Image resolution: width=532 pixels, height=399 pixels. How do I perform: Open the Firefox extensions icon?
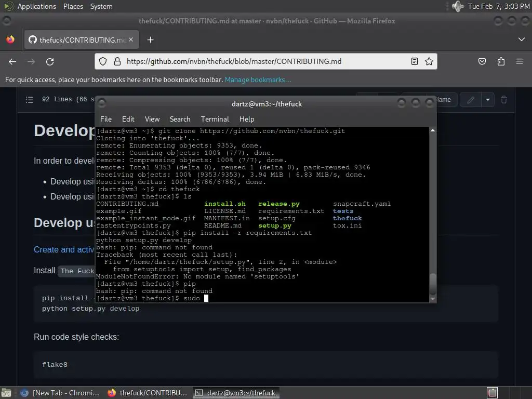501,61
